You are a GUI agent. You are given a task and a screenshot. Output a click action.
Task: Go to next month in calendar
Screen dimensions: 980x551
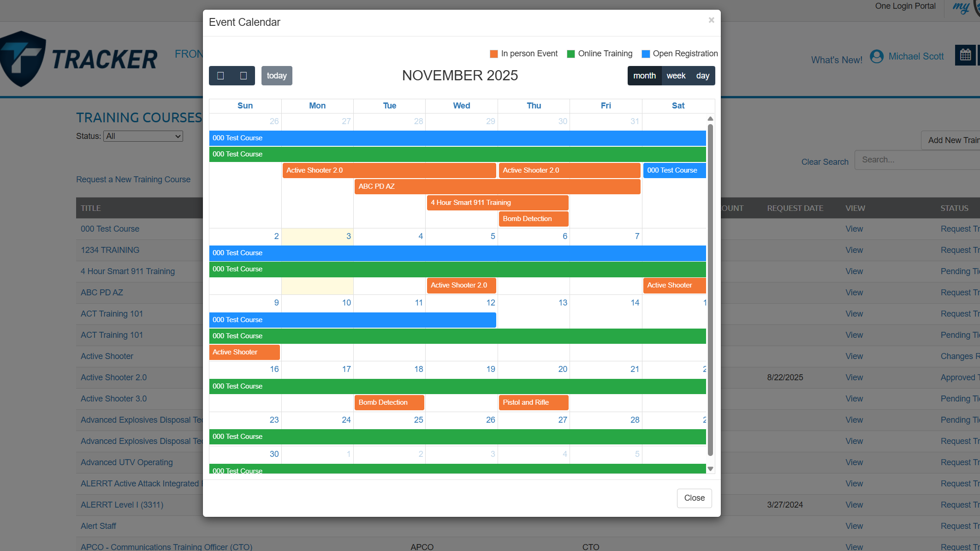pyautogui.click(x=244, y=76)
